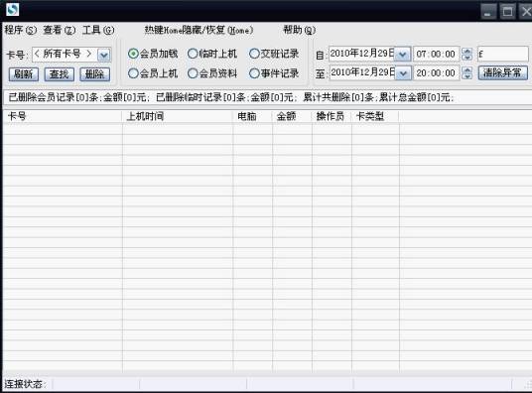The width and height of the screenshot is (532, 393).
Task: Open the 程序(S) menu
Action: (x=21, y=30)
